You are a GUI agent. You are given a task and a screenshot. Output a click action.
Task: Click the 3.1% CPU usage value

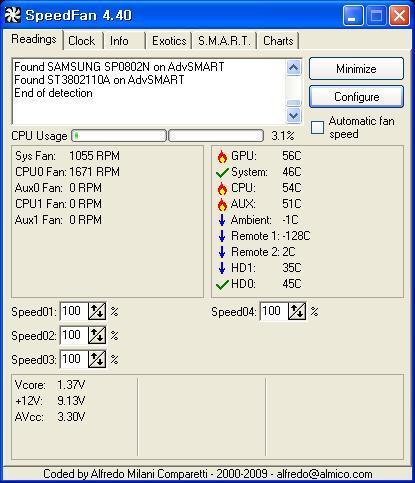283,136
